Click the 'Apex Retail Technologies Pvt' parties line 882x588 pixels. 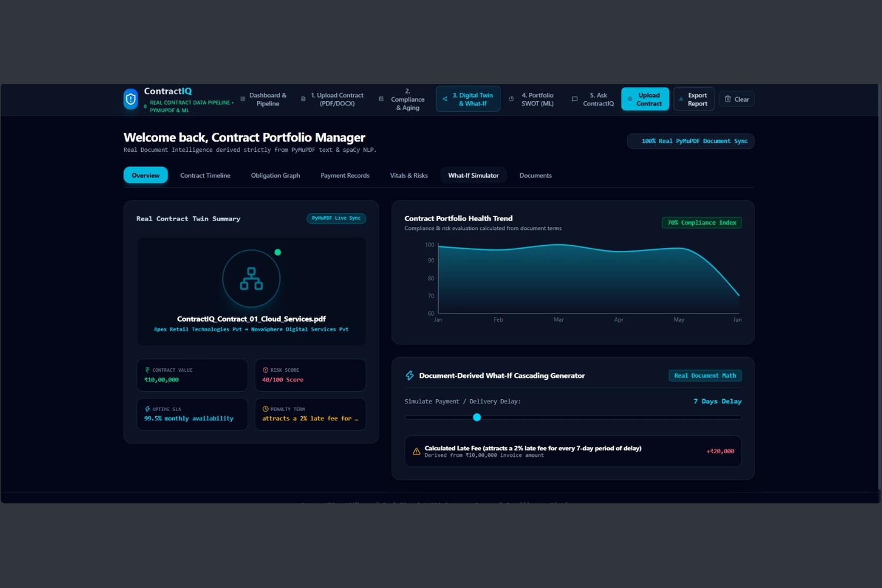coord(251,329)
